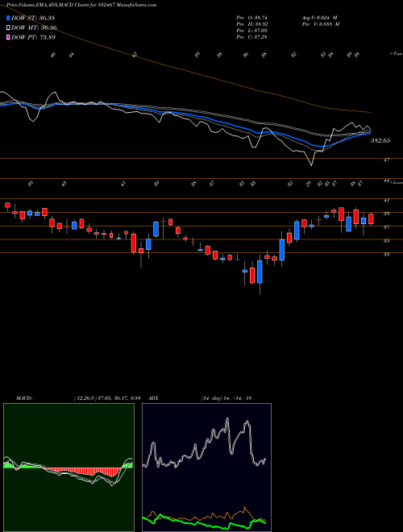
Task: Click the thick green line in ADX chart
Action: point(204,523)
